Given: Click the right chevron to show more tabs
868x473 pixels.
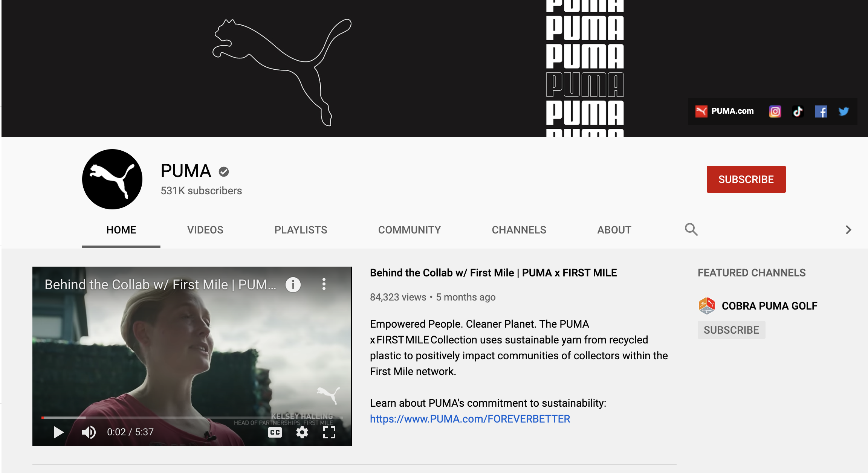Looking at the screenshot, I should (848, 230).
